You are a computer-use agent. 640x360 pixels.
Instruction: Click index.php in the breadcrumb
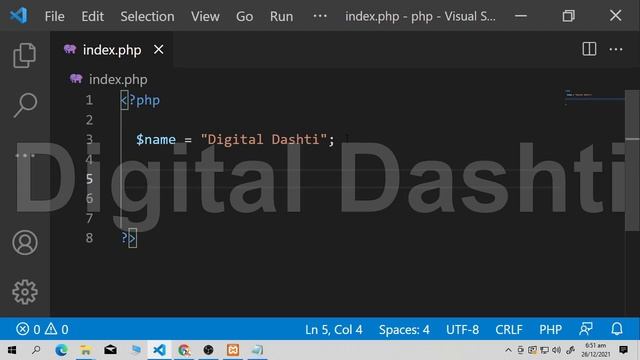tap(118, 79)
